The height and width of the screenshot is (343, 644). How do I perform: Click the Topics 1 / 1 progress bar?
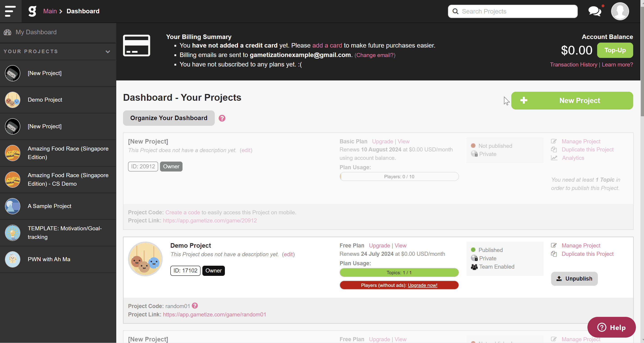tap(399, 272)
